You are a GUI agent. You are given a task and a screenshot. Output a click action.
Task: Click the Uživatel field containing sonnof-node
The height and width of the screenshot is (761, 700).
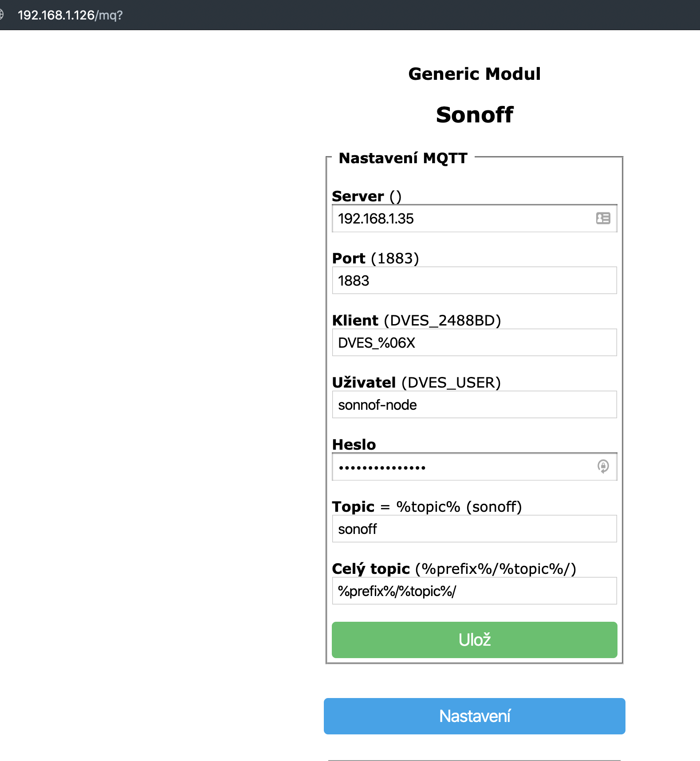coord(474,404)
